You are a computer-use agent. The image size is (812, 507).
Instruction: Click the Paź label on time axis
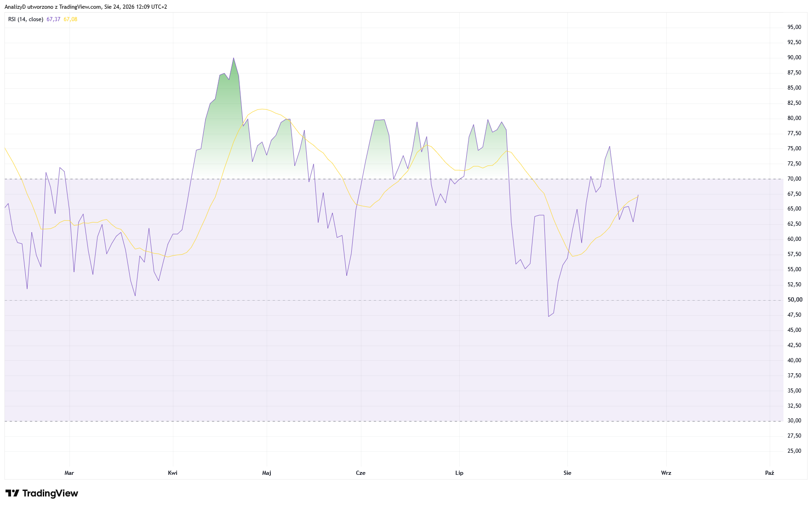pos(770,473)
